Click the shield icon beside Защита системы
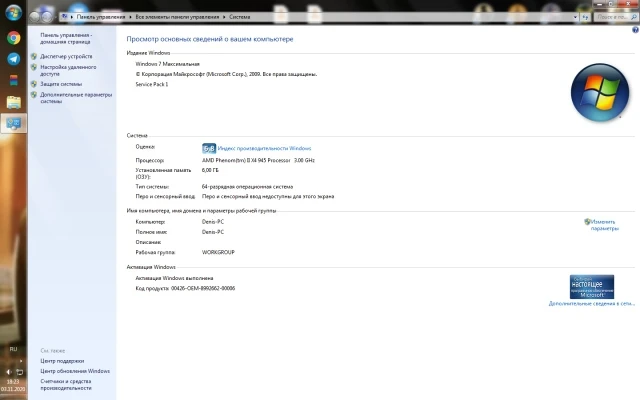The width and height of the screenshot is (640, 400). [x=34, y=84]
